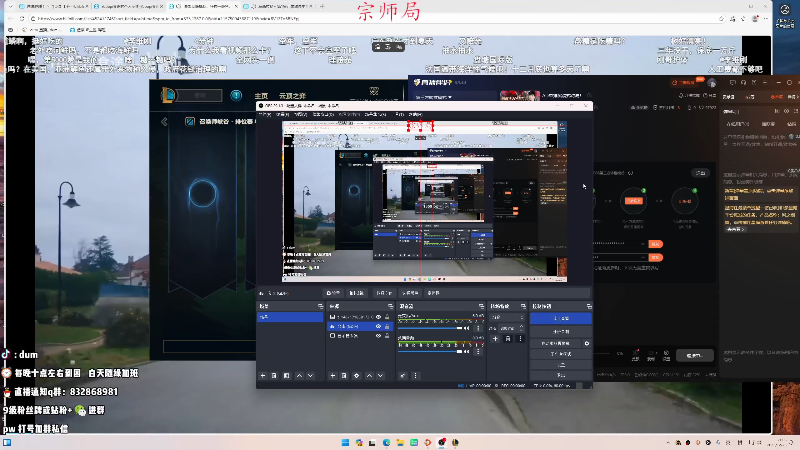
Task: Open the transition options three-dot menu
Action: coord(520,339)
